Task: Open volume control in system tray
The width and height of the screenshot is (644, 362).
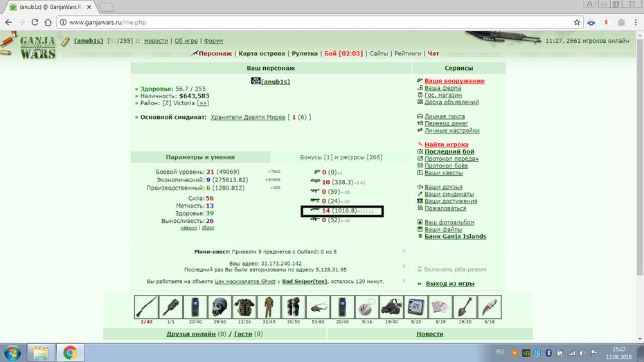Action: click(x=582, y=353)
